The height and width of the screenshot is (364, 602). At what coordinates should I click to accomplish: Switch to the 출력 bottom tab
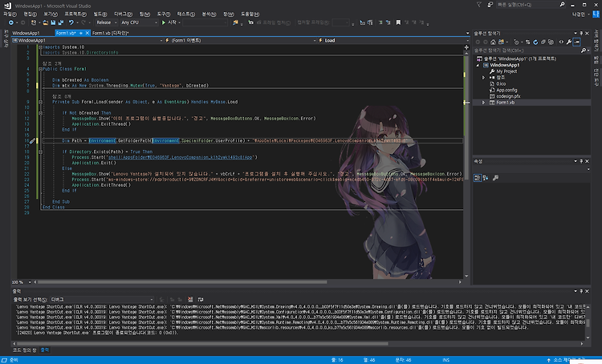click(45, 350)
